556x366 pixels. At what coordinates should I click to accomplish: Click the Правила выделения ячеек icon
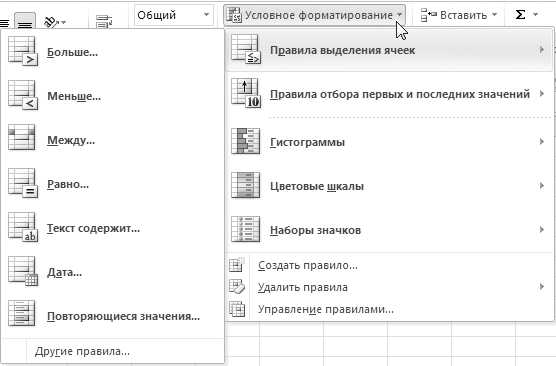[246, 49]
